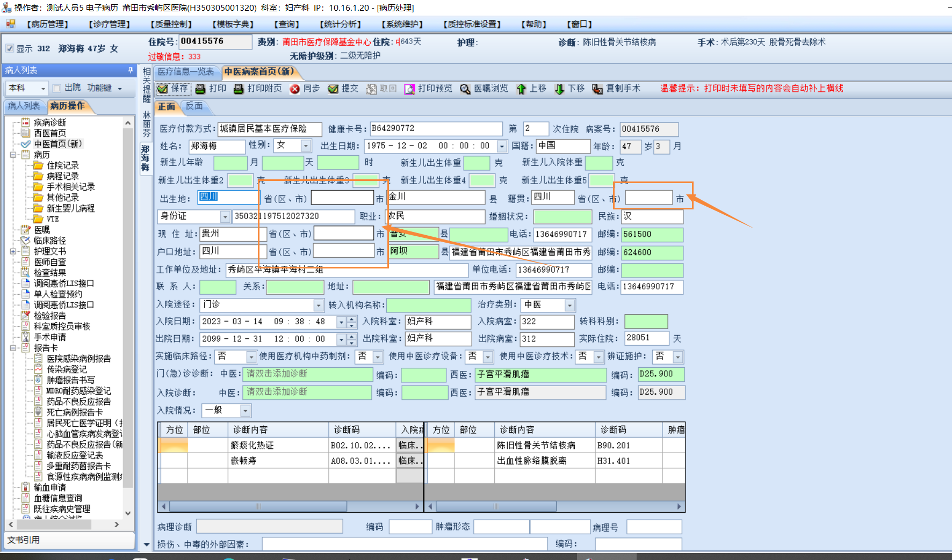
Task: Click the 姓名 input field
Action: coord(217,146)
